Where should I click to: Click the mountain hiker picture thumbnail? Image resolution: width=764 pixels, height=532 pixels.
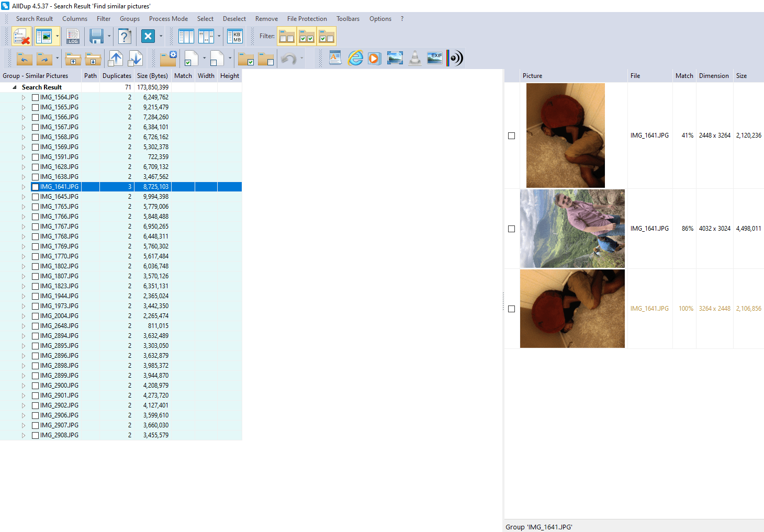click(572, 229)
